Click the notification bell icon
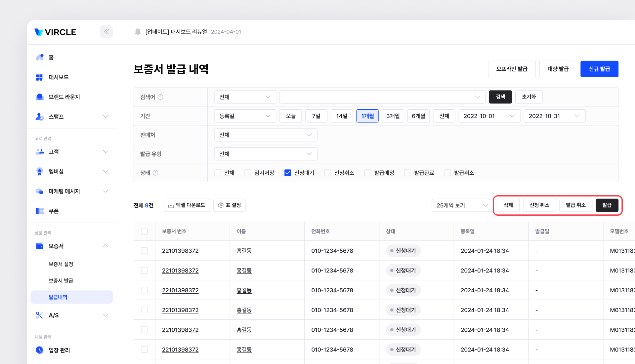Image resolution: width=635 pixels, height=364 pixels. 138,32
